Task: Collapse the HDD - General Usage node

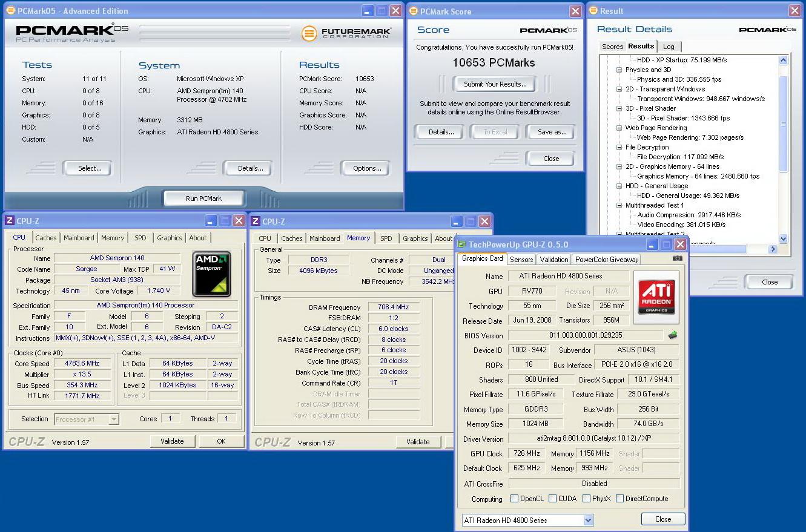Action: [619, 186]
